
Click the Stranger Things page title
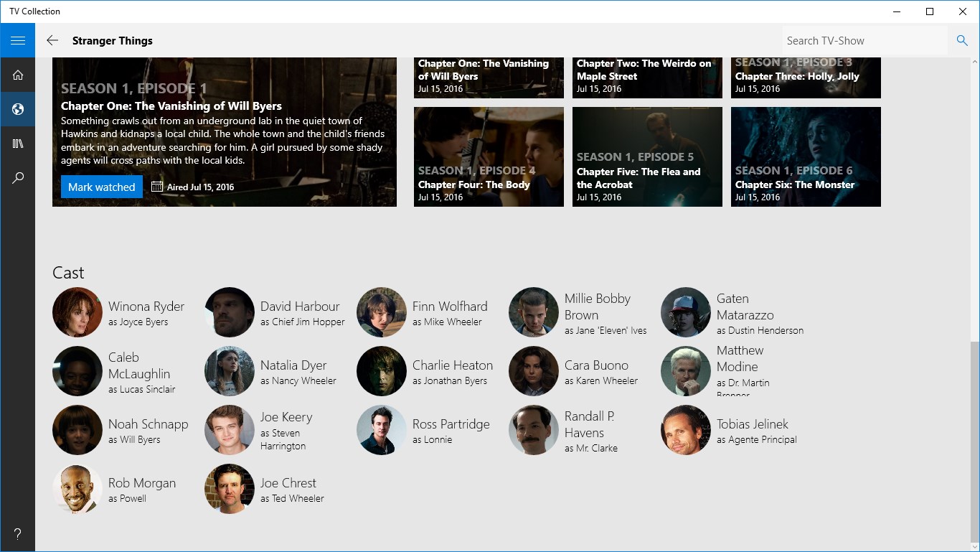(113, 41)
